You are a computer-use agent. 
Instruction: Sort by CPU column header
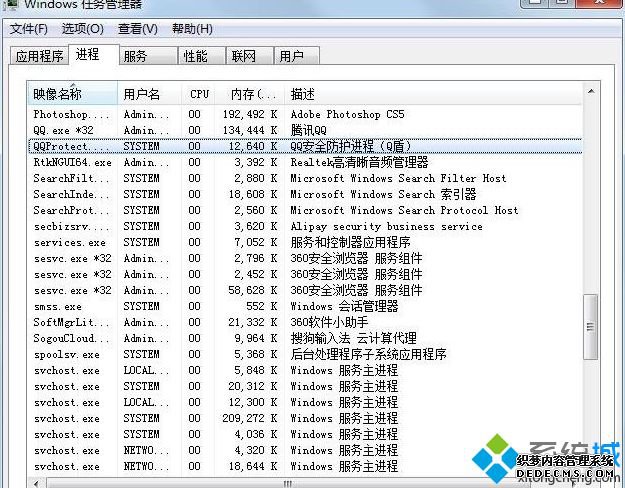[x=199, y=94]
